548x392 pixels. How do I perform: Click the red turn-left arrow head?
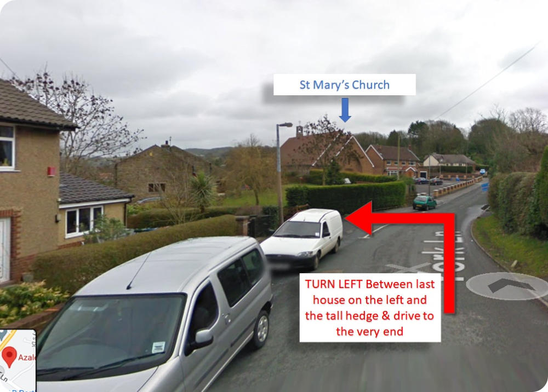358,218
